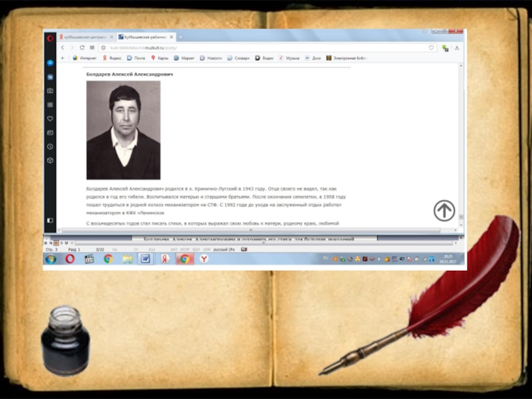The width and height of the screenshot is (532, 399).
Task: Open the Яндекс bookmark
Action: [112, 58]
